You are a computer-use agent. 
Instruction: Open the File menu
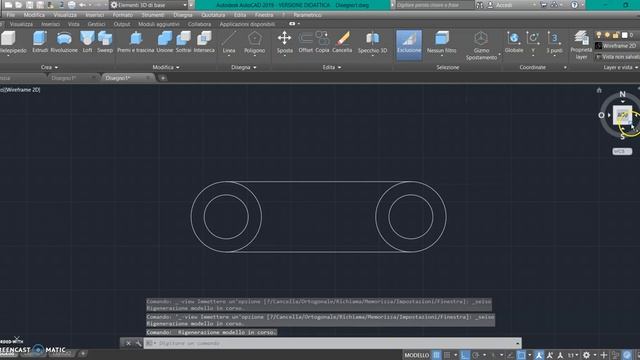[11, 15]
